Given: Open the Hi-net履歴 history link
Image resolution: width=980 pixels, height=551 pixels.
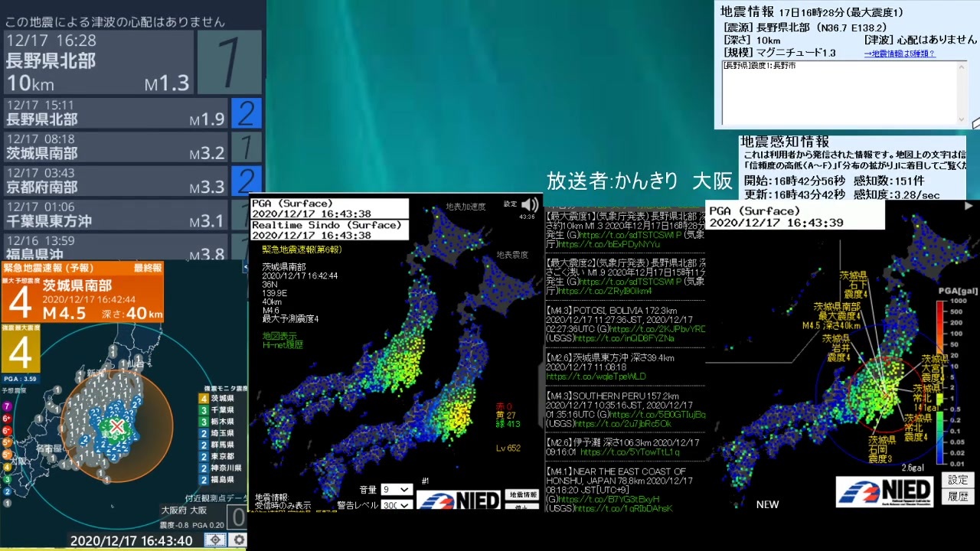Looking at the screenshot, I should click(x=283, y=345).
